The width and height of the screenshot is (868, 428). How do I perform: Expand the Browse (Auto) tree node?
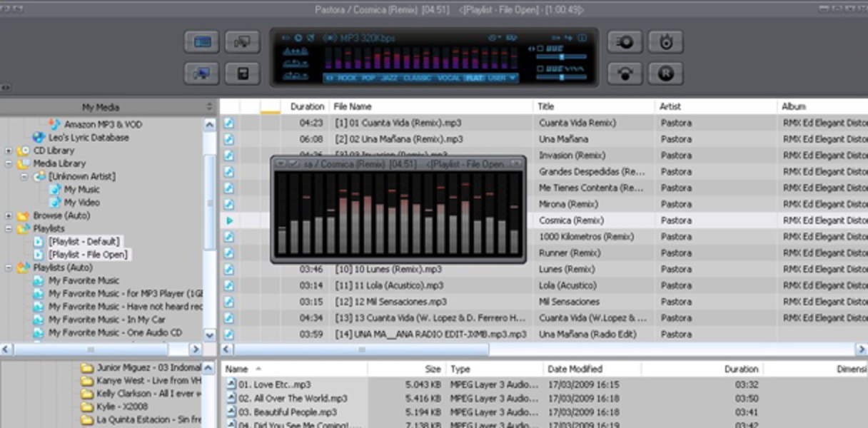click(9, 215)
